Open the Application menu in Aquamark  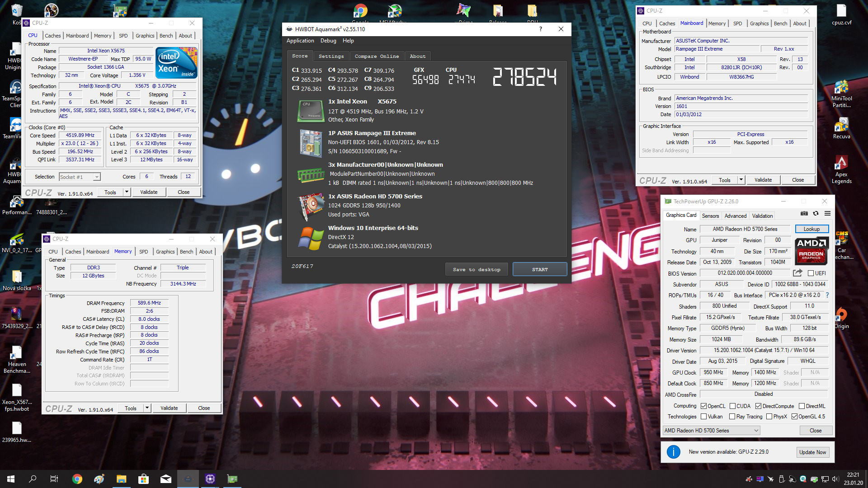(x=300, y=41)
